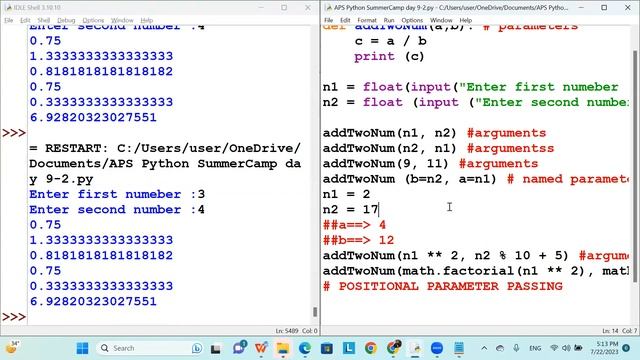Open the notification center badge icon
The width and height of the screenshot is (640, 360).
click(x=626, y=348)
